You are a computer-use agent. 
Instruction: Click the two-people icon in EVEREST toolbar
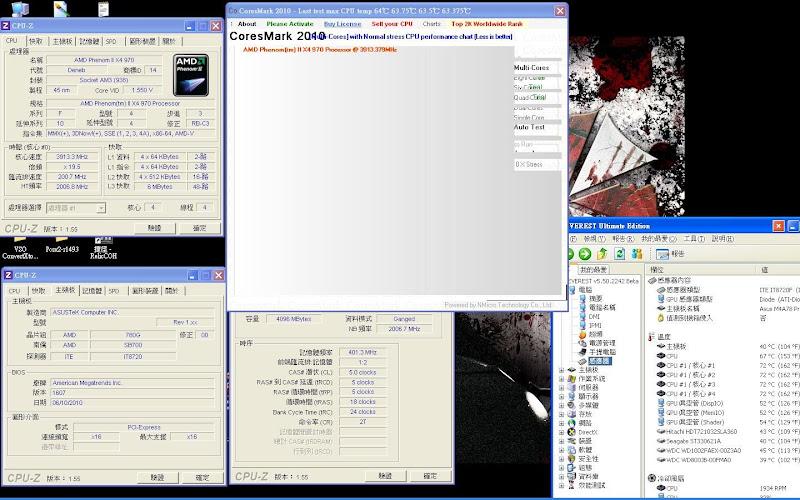click(637, 254)
